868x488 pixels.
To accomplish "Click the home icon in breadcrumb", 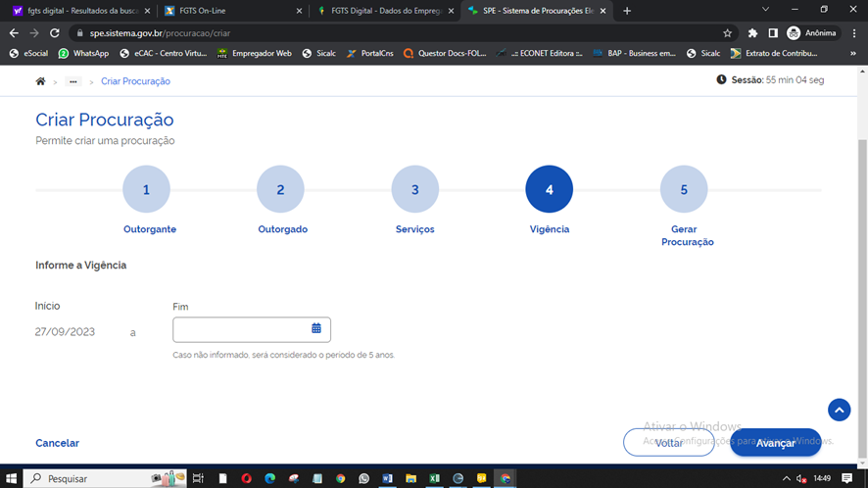I will click(40, 81).
